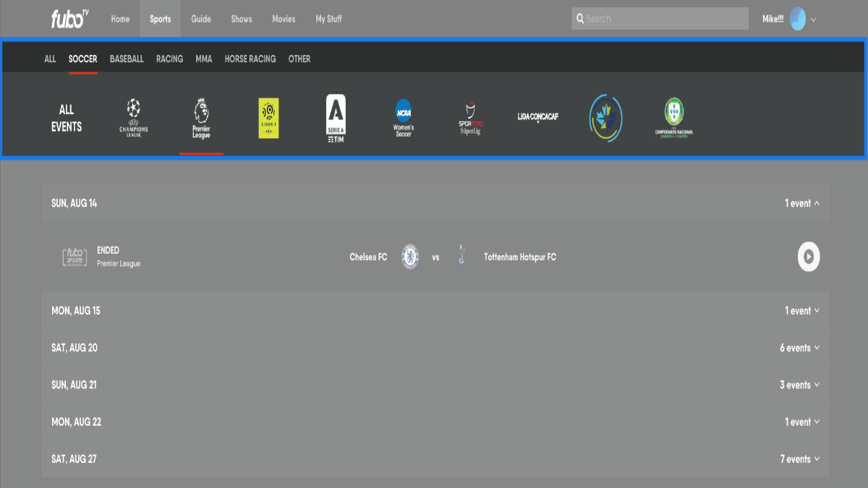The image size is (868, 488).
Task: Play the Chelsea vs Tottenham match
Action: (809, 257)
